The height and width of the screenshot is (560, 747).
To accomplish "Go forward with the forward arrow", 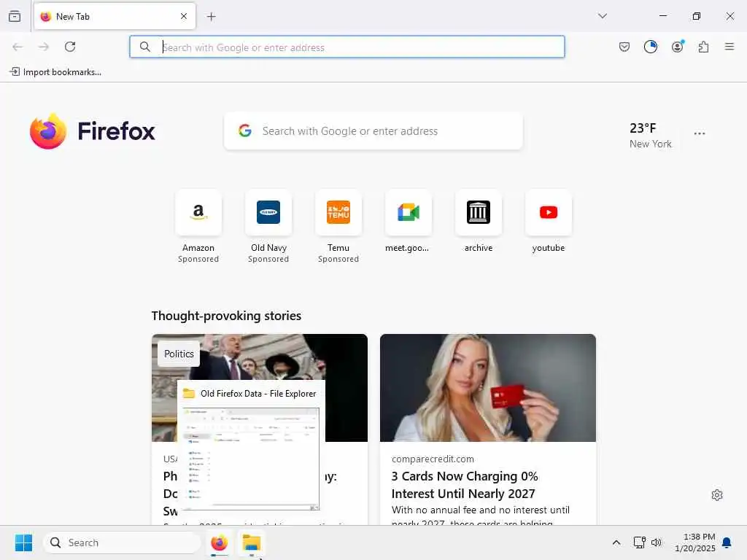I will tap(44, 47).
